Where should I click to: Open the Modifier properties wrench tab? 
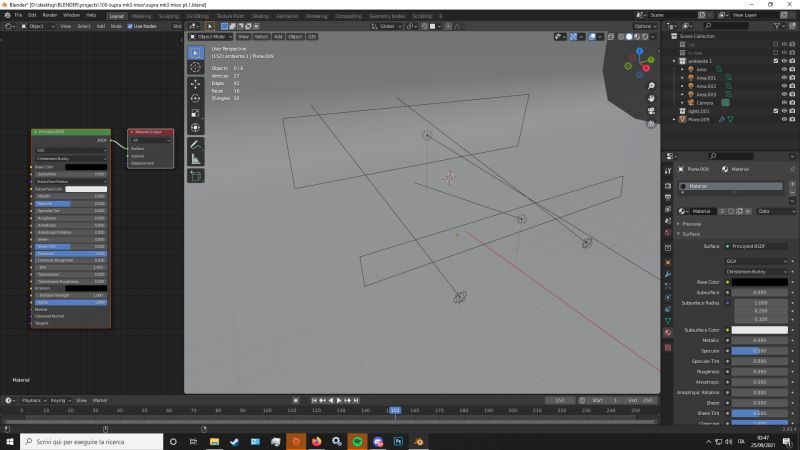[x=668, y=274]
